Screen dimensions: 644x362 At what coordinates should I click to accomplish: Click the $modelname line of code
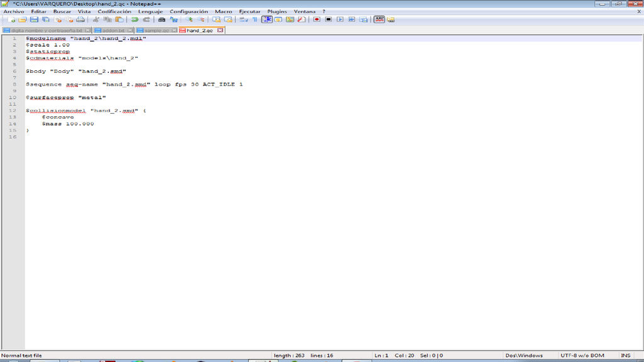point(86,38)
